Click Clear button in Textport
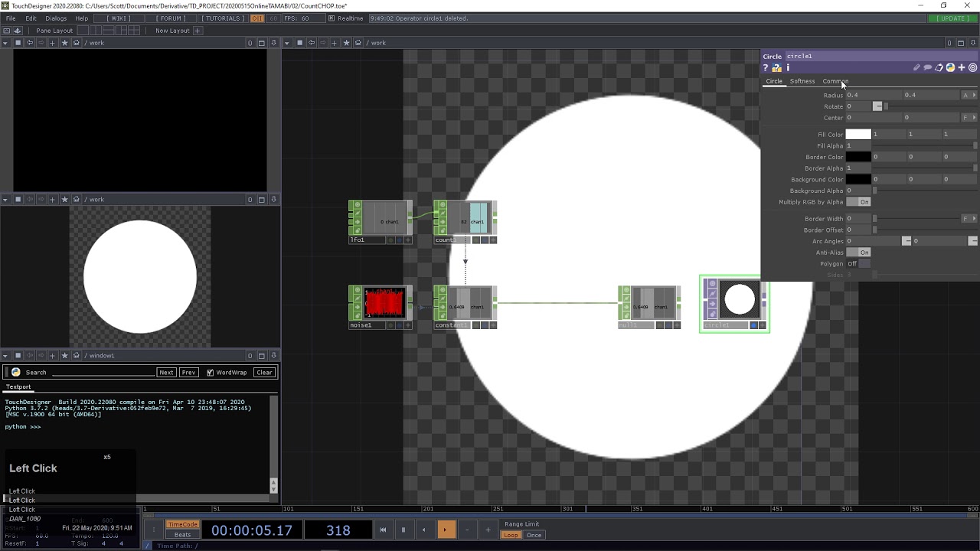980x551 pixels. (264, 373)
